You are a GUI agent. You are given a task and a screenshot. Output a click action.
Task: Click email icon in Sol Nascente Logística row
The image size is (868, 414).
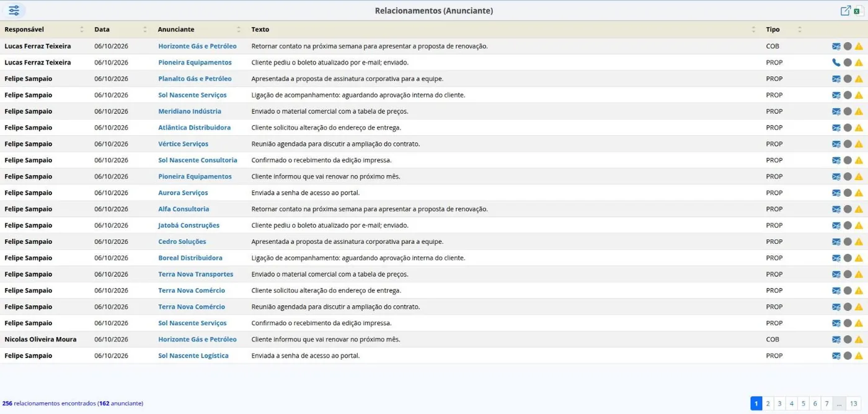click(x=836, y=356)
